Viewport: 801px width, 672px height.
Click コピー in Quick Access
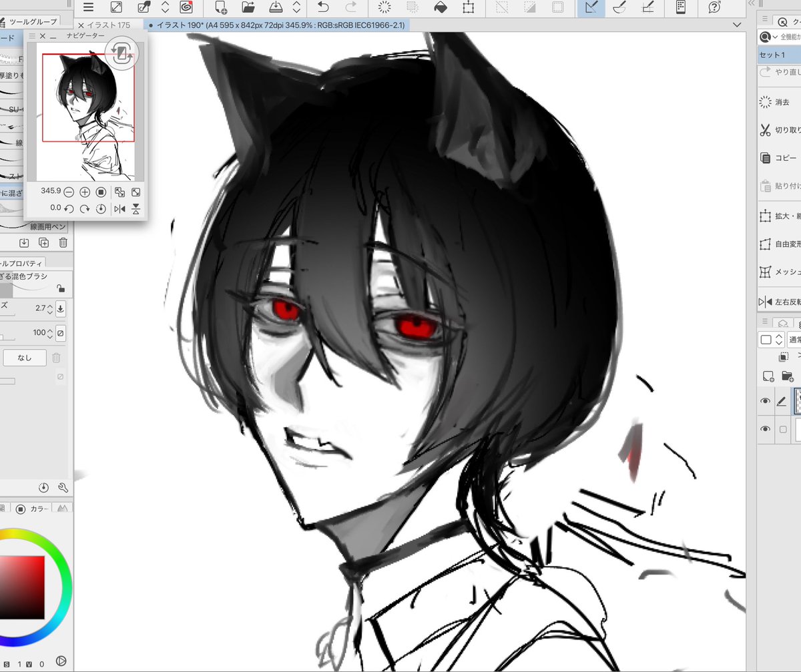pyautogui.click(x=780, y=158)
